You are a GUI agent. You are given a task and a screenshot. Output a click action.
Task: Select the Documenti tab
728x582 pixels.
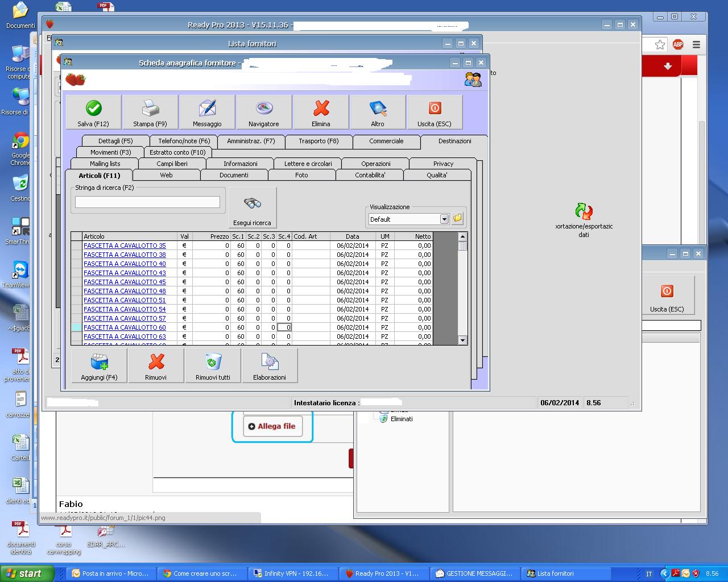(x=234, y=175)
